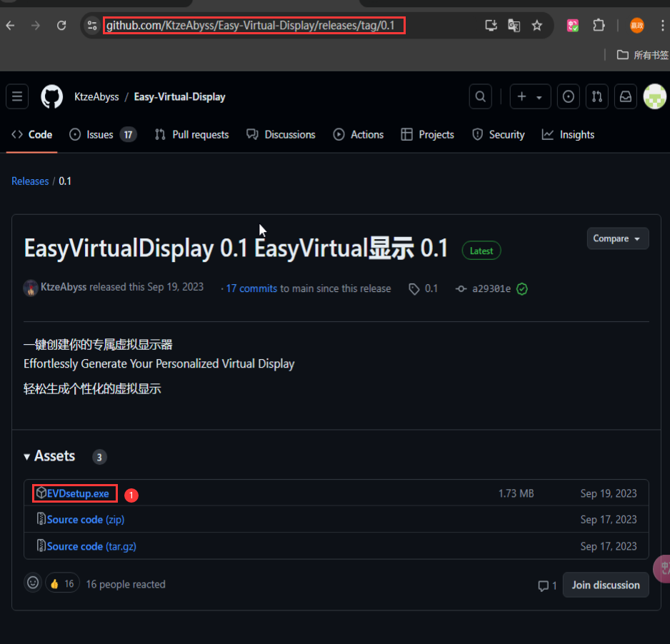Open KtzeAbyss author avatar
This screenshot has width=670, height=644.
tap(30, 288)
